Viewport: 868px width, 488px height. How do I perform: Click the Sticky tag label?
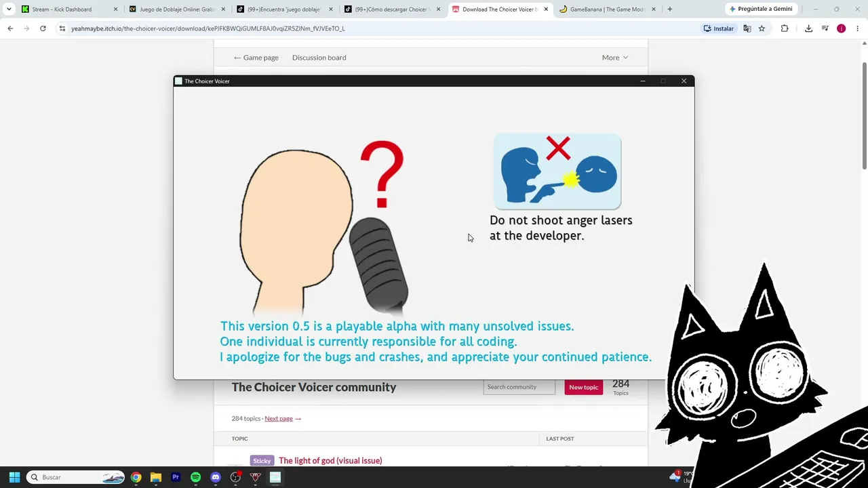[x=262, y=461]
